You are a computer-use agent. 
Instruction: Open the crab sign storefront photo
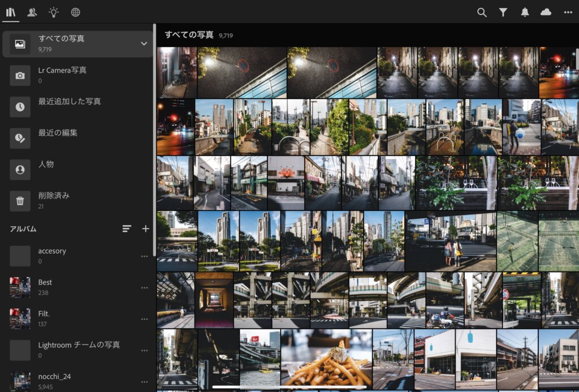click(x=286, y=183)
